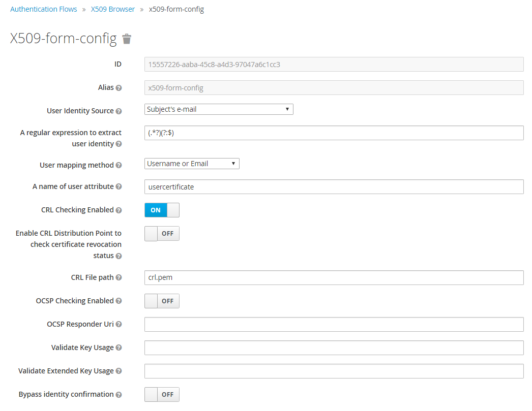Screen dimensions: 532x411
Task: Click help icon beside CRL Checking Enabled
Action: click(119, 210)
